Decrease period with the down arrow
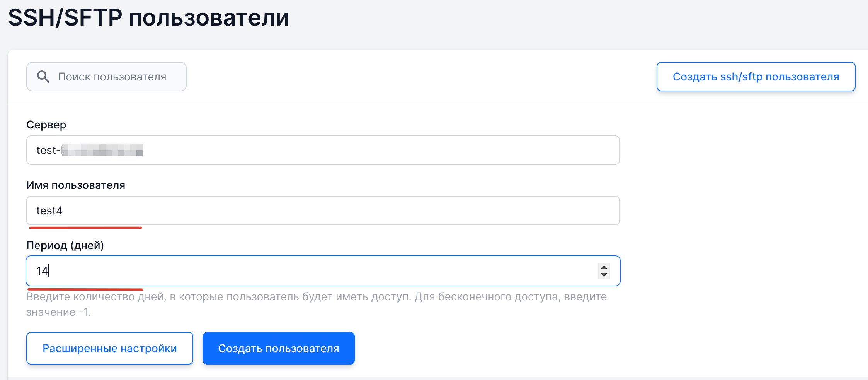Screen dimensions: 868x380 (x=604, y=274)
